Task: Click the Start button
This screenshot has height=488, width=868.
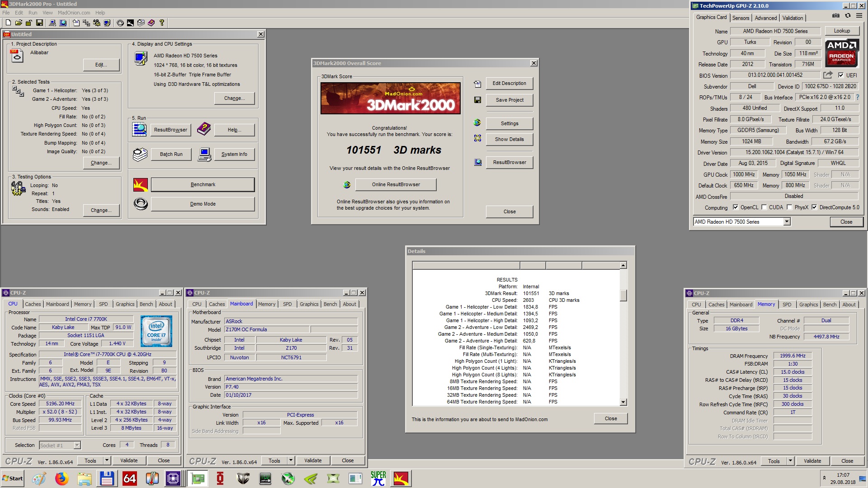Action: click(x=13, y=479)
